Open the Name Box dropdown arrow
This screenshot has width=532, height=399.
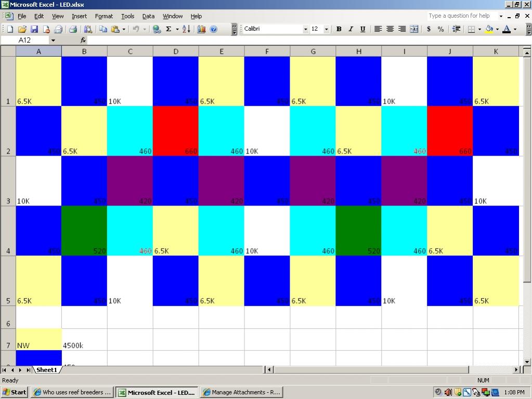pyautogui.click(x=53, y=41)
